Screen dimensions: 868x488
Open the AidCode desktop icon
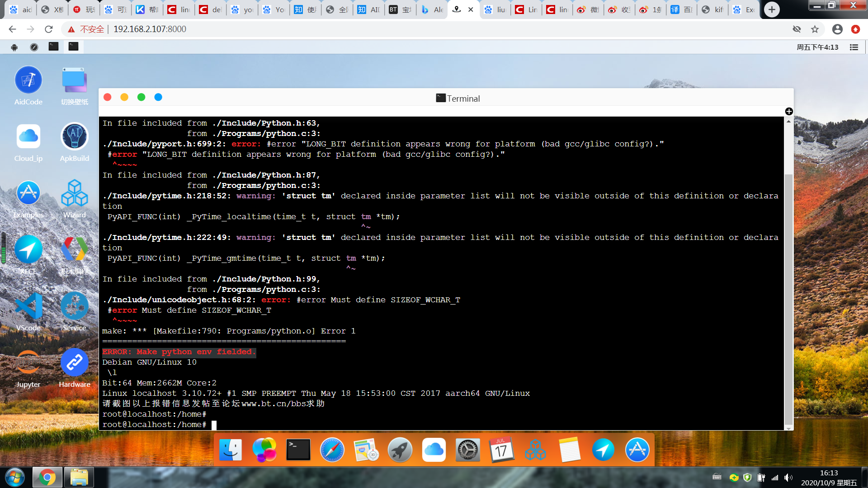tap(28, 80)
